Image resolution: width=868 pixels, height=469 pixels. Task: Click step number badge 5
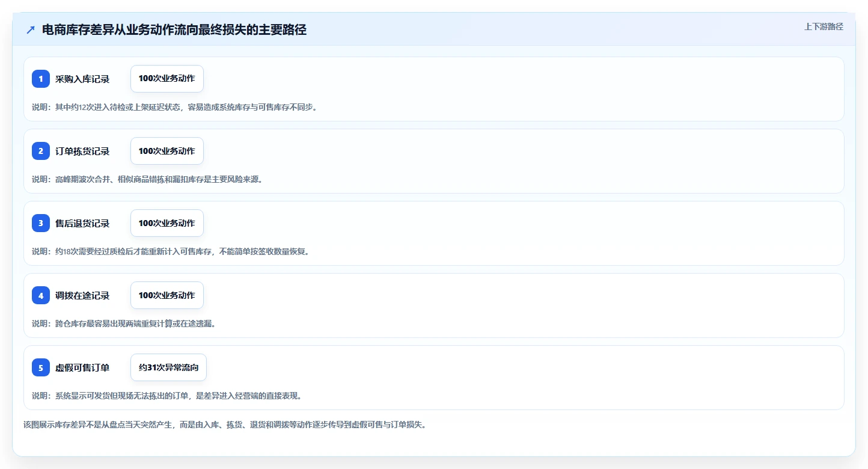pos(41,367)
